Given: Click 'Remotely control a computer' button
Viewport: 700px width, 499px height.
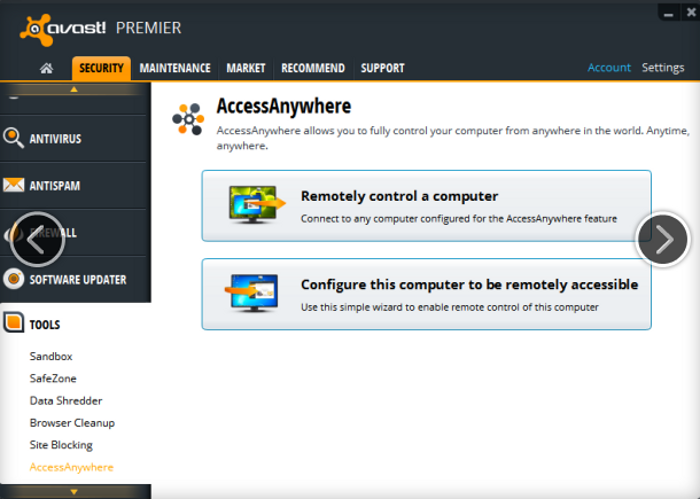Looking at the screenshot, I should [x=426, y=206].
